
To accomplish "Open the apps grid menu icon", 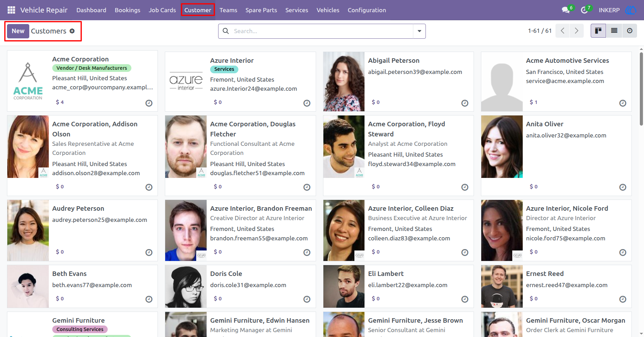I will point(11,10).
